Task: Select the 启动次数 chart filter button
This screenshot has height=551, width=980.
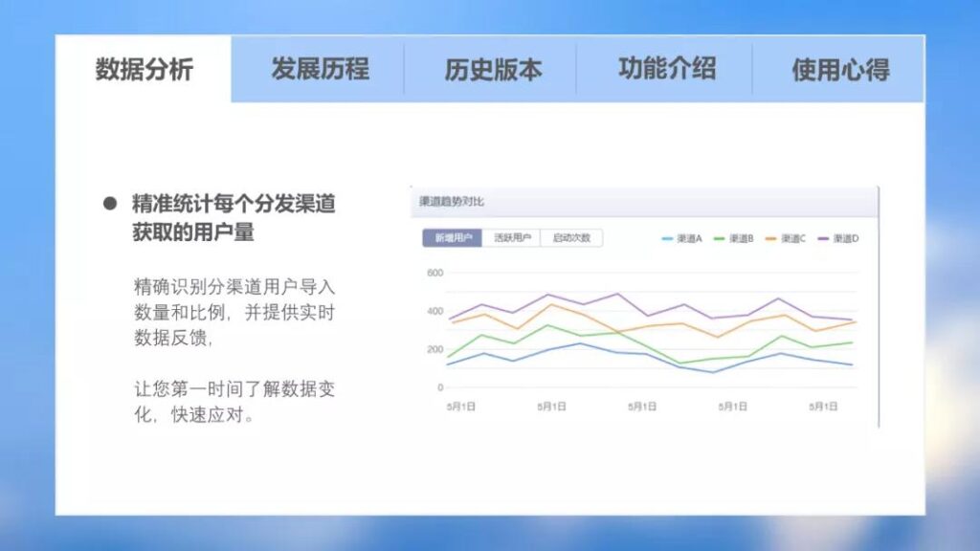Action: point(571,238)
